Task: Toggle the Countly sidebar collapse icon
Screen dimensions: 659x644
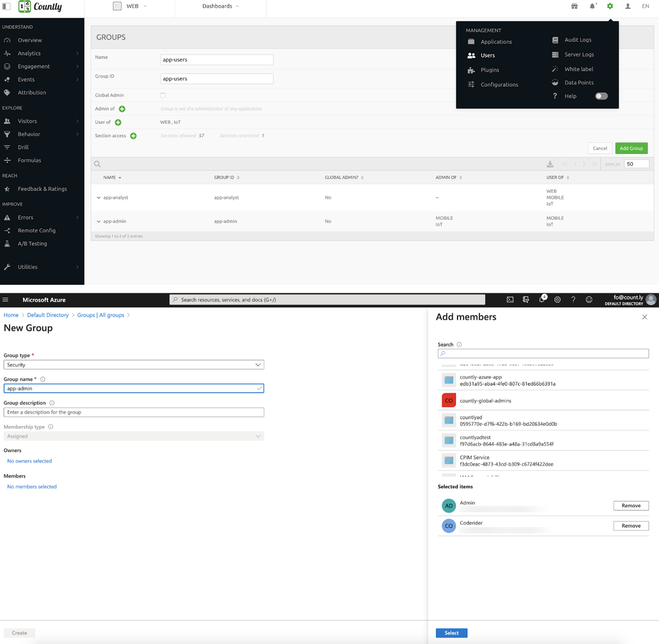Action: [6, 6]
